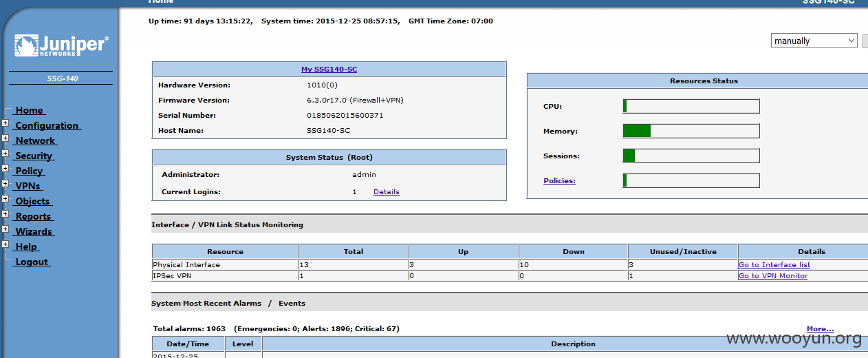Click the System Status (Root) header

click(x=329, y=157)
